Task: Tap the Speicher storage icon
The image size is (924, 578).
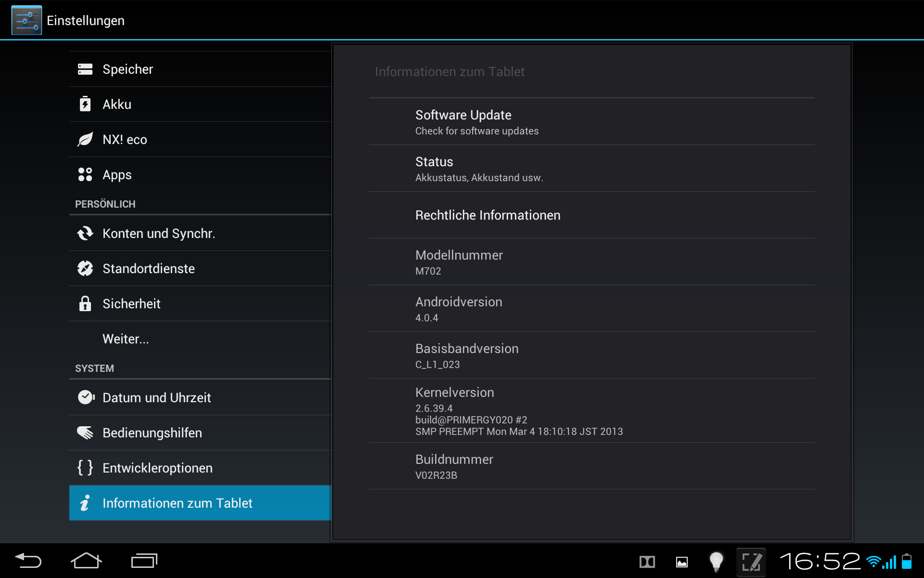Action: [x=85, y=69]
